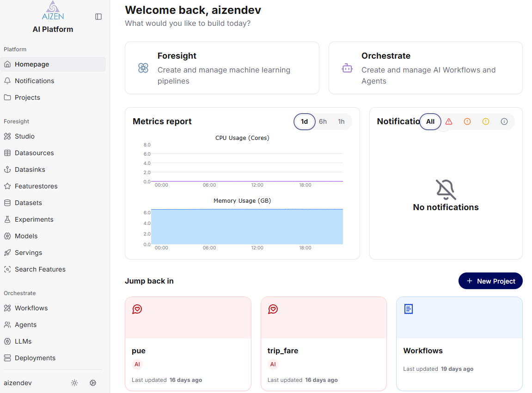Open the Foresight pipelines card

[222, 68]
